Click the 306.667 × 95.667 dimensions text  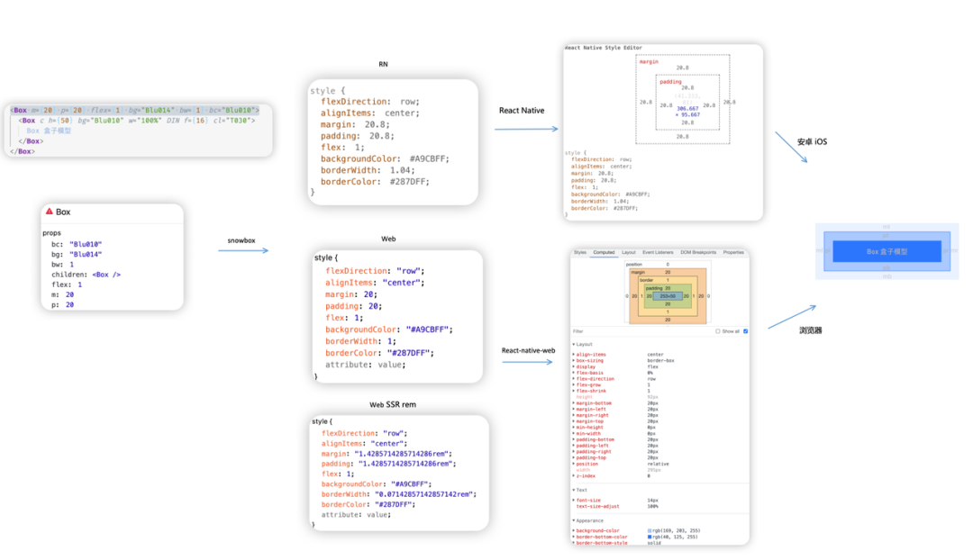click(x=687, y=112)
